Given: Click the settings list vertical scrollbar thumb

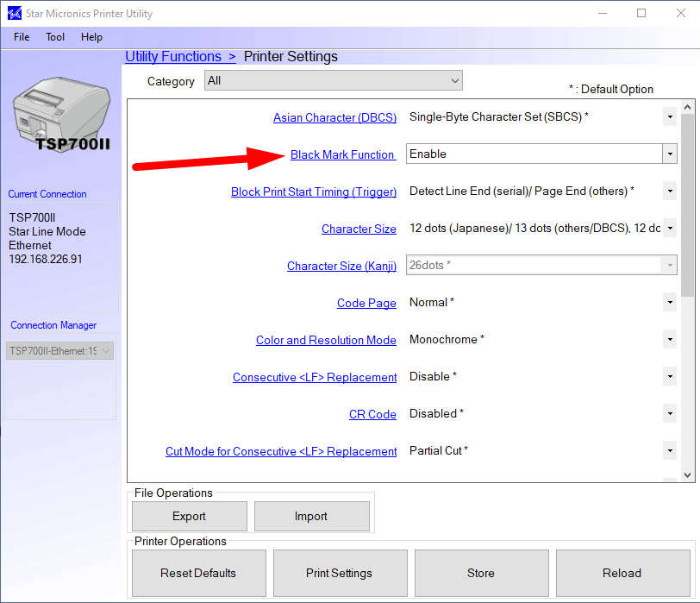Looking at the screenshot, I should tap(688, 205).
